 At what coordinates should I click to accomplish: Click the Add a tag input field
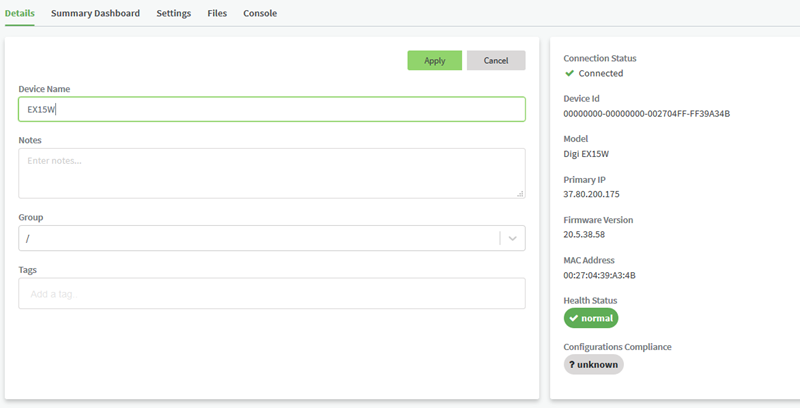click(271, 294)
